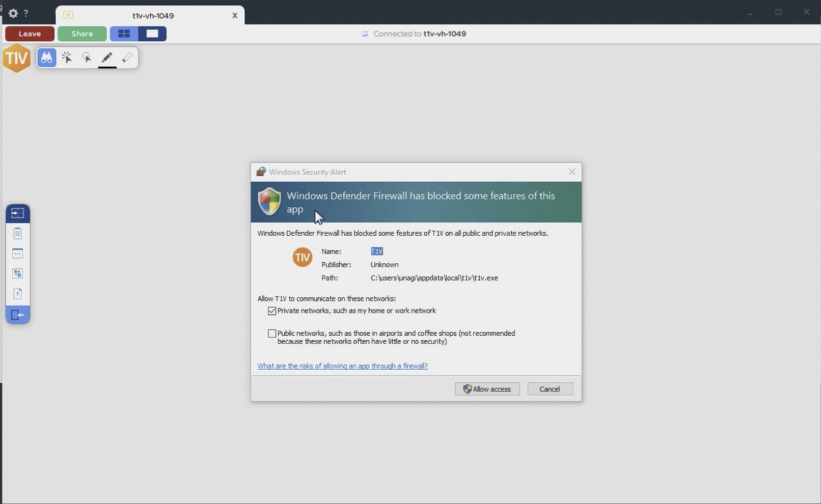The width and height of the screenshot is (821, 504).
Task: Click the Windows Defender shield icon
Action: [x=269, y=201]
